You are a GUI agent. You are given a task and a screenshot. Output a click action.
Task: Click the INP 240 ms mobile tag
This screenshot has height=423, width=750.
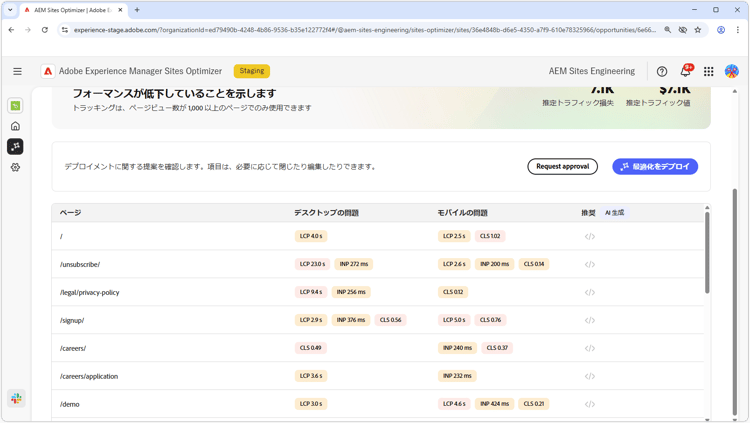click(x=457, y=348)
